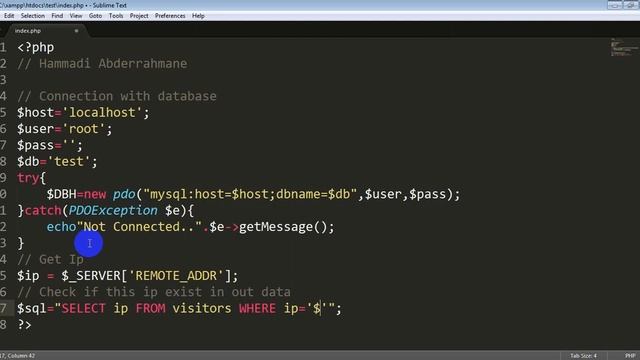Image resolution: width=640 pixels, height=360 pixels.
Task: Click the getMessage() call
Action: click(x=287, y=227)
